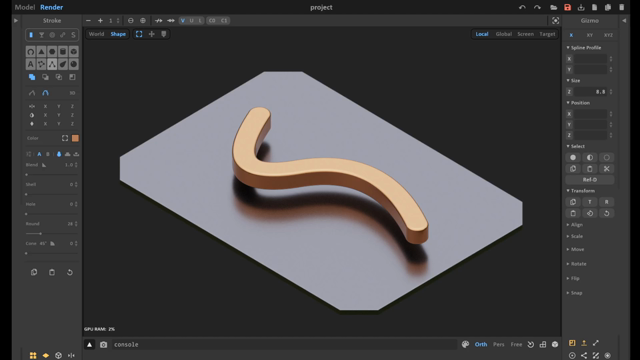Switch to the Model tab
The image size is (640, 360).
(x=24, y=7)
